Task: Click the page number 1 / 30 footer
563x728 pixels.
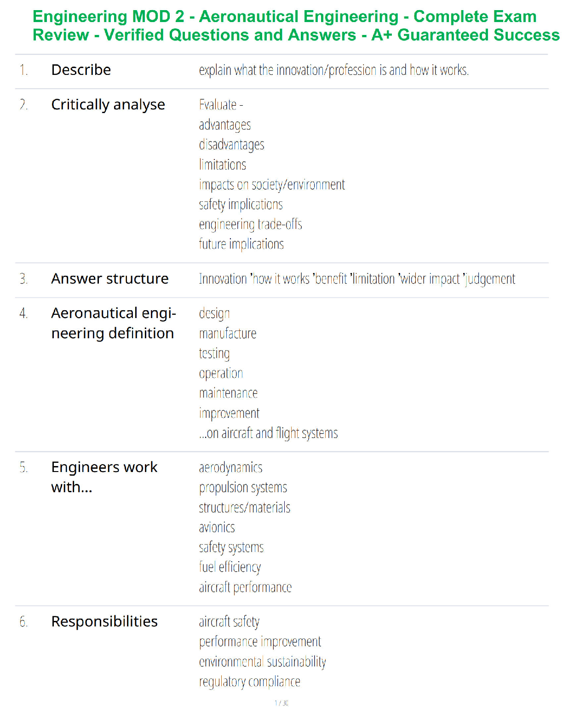Action: coord(281,703)
